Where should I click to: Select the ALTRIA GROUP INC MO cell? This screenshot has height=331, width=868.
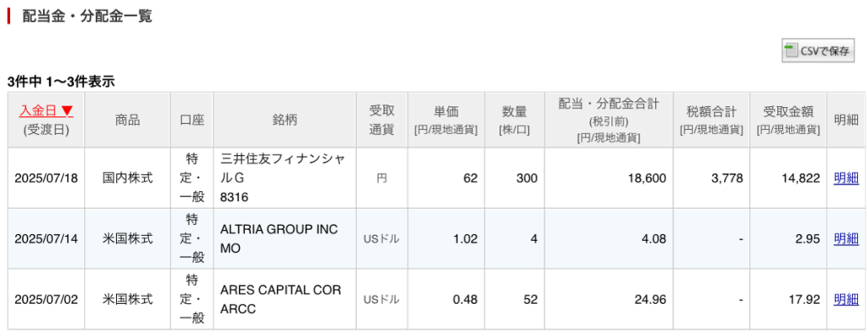click(x=285, y=239)
